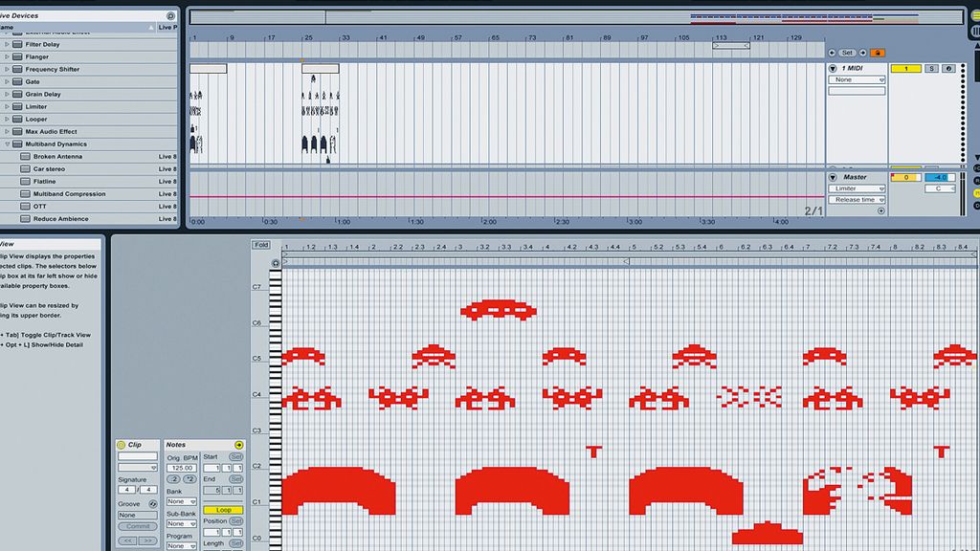
Task: Open the clip color dropdown under Clip name
Action: 138,467
